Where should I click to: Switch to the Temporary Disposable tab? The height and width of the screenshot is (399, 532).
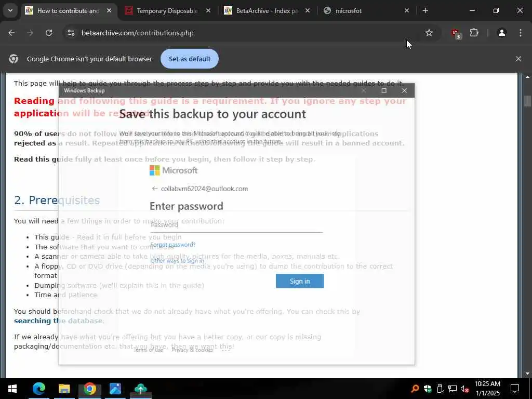168,11
